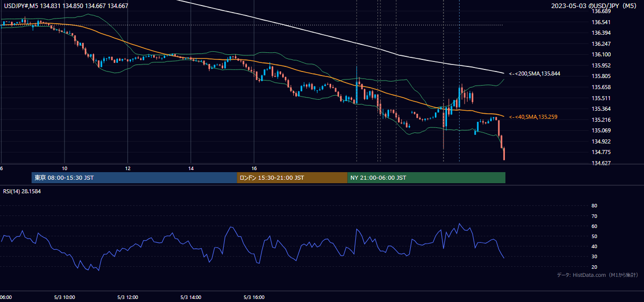Click the HistData.com data source credit
This screenshot has height=302, width=644.
[598, 275]
